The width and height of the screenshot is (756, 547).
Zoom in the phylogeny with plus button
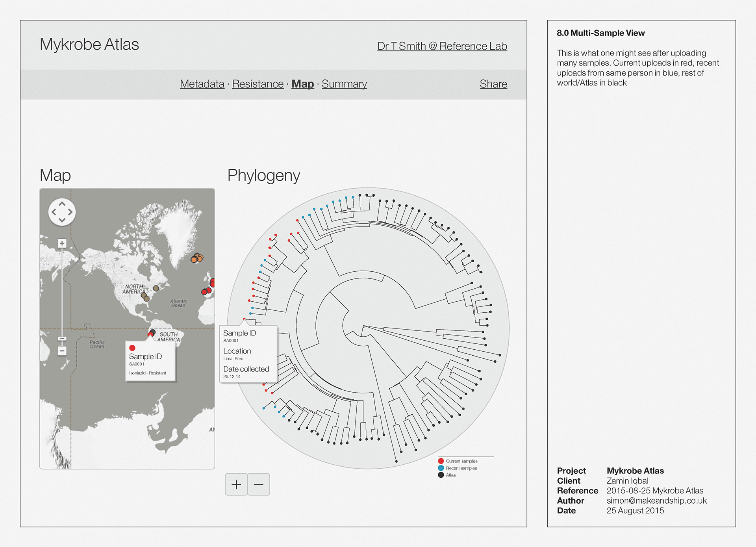[236, 484]
